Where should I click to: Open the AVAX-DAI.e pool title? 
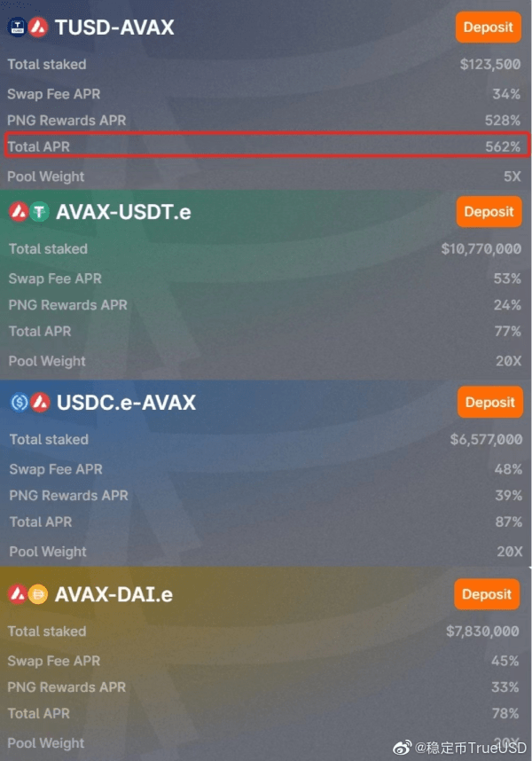click(x=113, y=594)
